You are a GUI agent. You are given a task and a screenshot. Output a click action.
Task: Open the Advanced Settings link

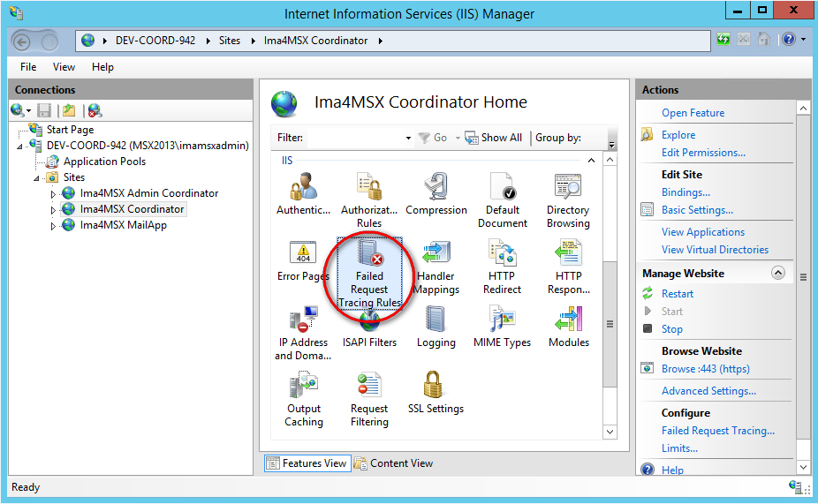tap(708, 390)
